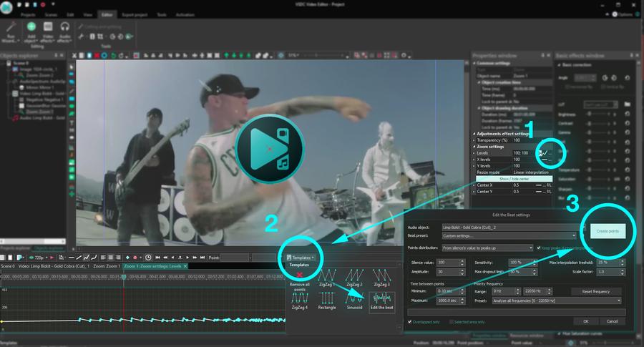Jump to timeline end button

(202, 258)
